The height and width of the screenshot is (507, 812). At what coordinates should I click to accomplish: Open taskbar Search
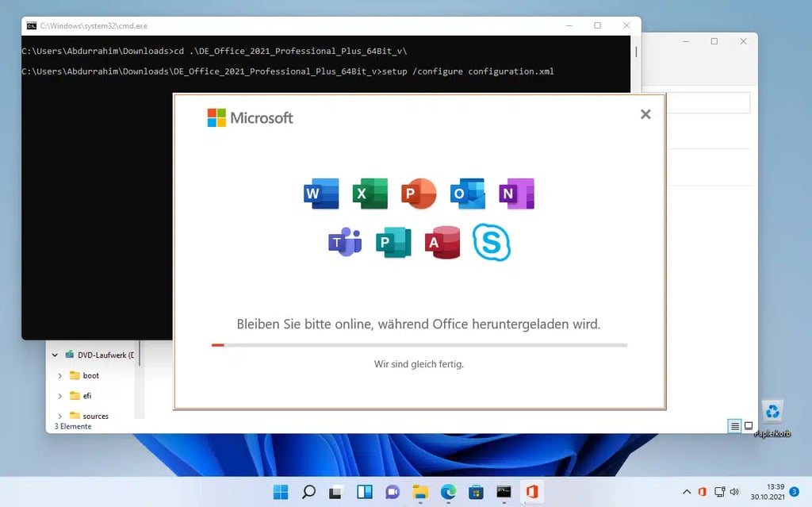[308, 491]
